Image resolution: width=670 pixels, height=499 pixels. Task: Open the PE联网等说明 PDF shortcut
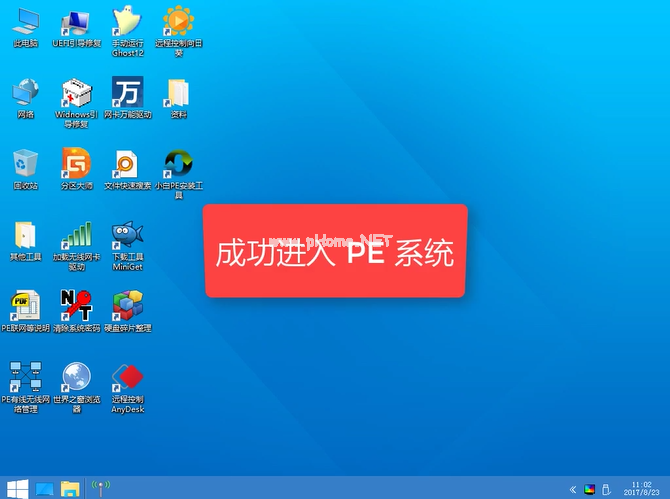pos(26,312)
